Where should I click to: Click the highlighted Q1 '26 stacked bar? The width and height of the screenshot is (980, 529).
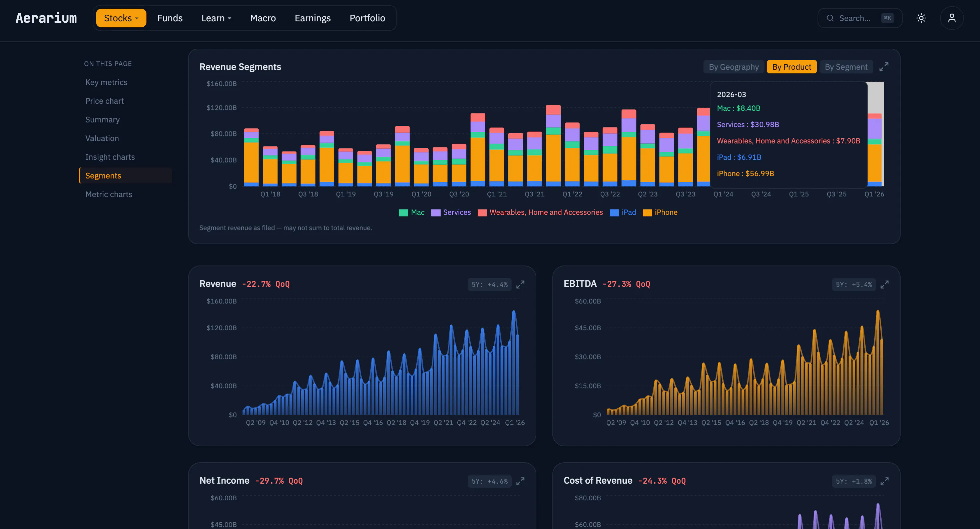(x=875, y=150)
